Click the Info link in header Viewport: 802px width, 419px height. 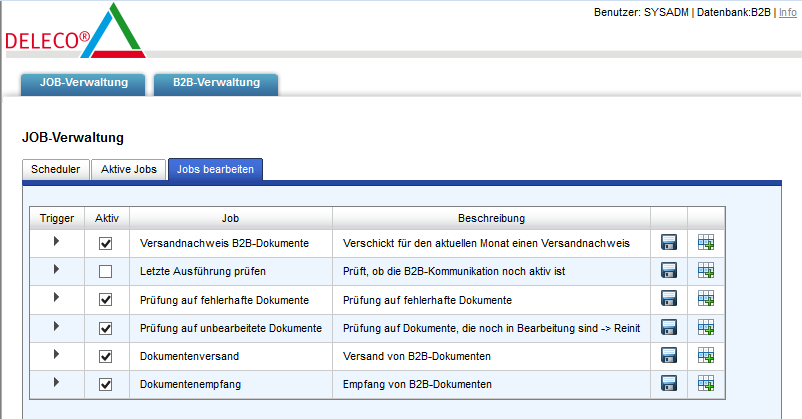pyautogui.click(x=788, y=12)
